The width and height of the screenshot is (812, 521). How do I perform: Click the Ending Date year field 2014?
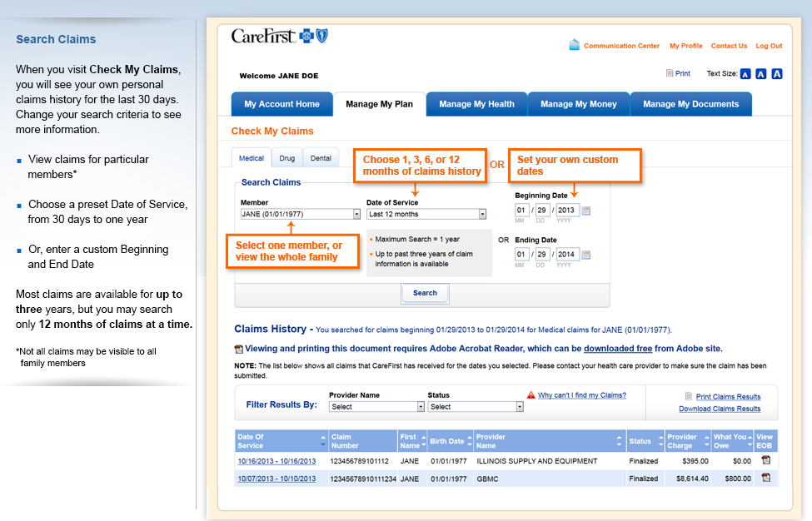[567, 254]
